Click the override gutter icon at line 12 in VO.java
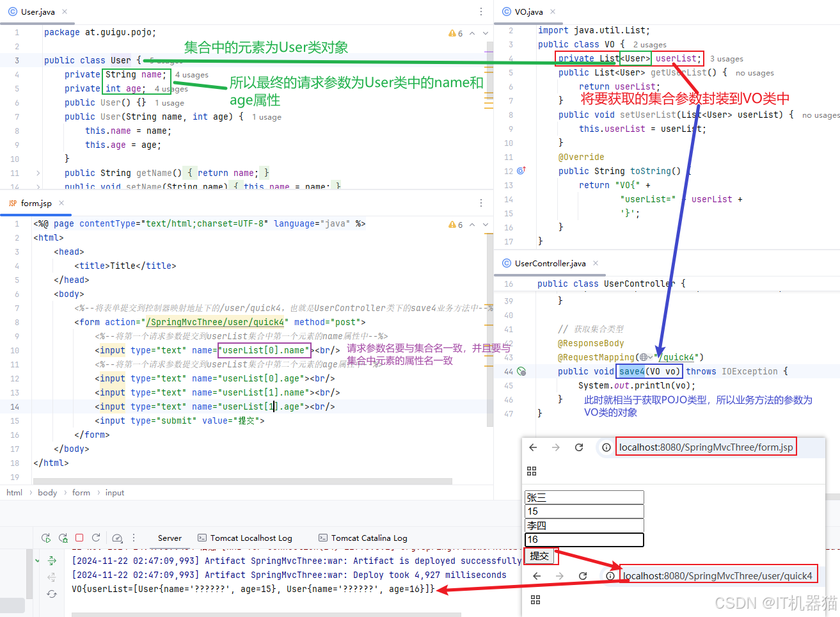 [521, 171]
